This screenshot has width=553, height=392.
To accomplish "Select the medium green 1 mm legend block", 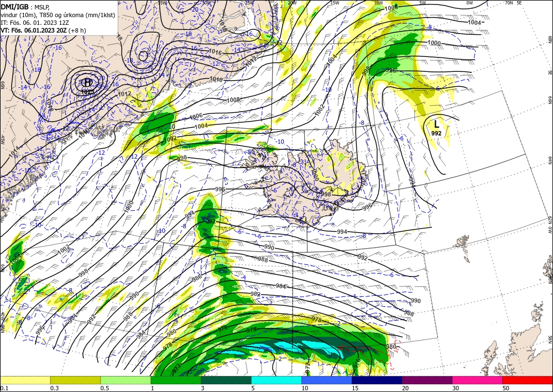I will click(176, 380).
